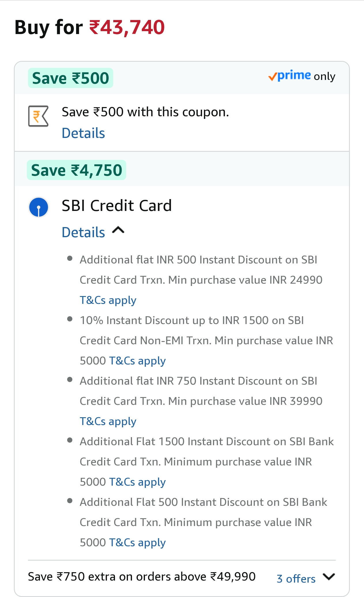Click Details link below SBI Credit Card

(83, 233)
